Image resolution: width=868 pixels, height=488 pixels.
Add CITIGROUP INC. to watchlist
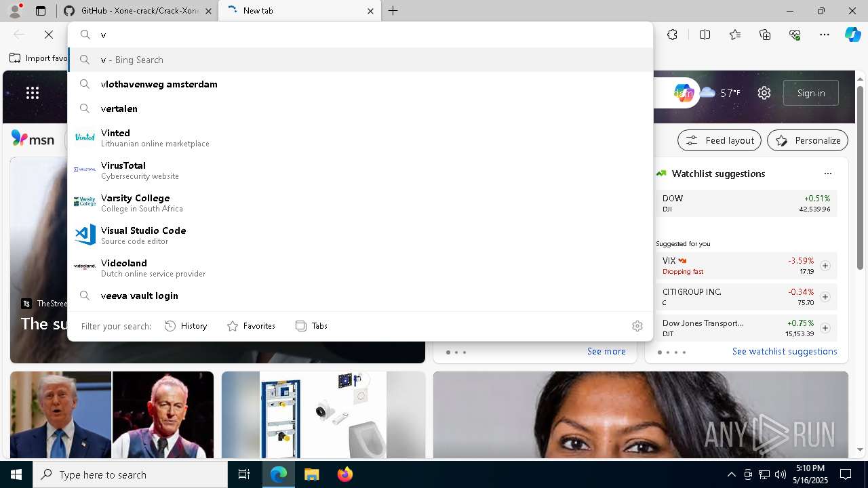coord(825,297)
